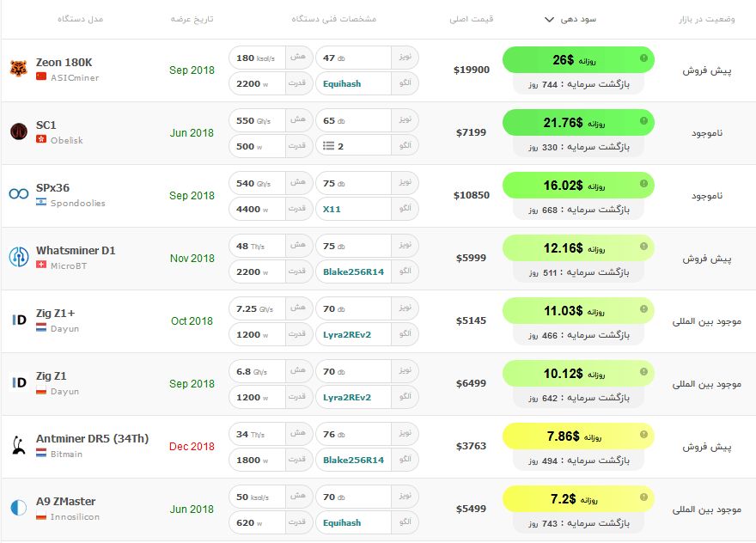Click the Blake256R14 link for Whatsminer D1

pos(353,271)
